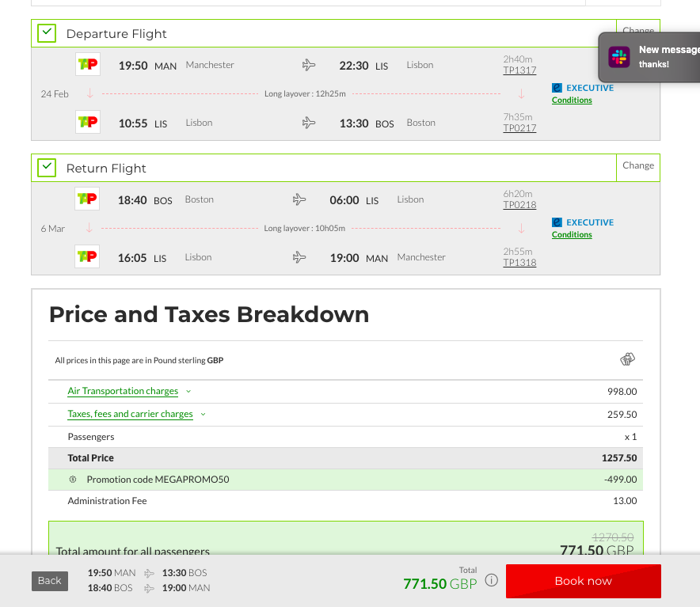Image resolution: width=700 pixels, height=607 pixels.
Task: Click the plane icon in footer return summary
Action: (x=149, y=588)
